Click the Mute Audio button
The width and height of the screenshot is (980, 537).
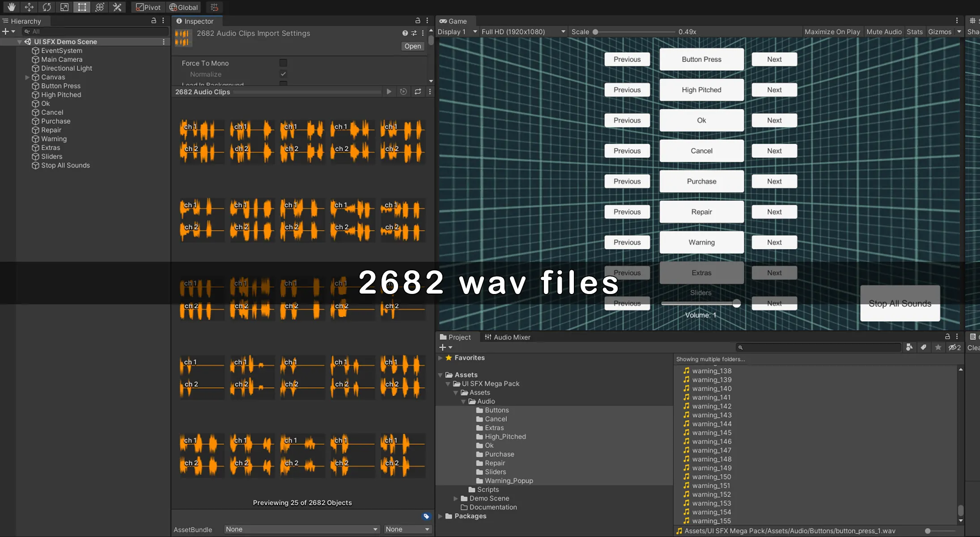(x=883, y=32)
